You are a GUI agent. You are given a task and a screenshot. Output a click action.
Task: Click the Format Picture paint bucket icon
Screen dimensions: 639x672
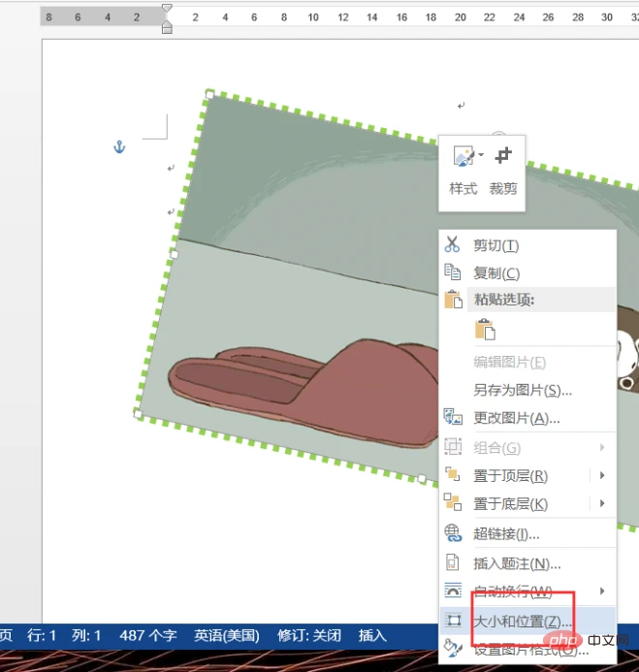453,648
